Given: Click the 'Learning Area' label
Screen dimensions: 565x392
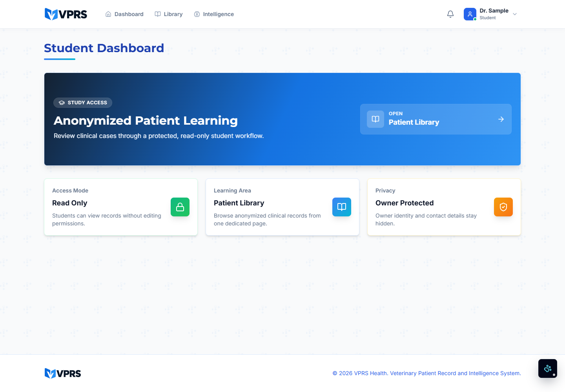Looking at the screenshot, I should (x=232, y=191).
